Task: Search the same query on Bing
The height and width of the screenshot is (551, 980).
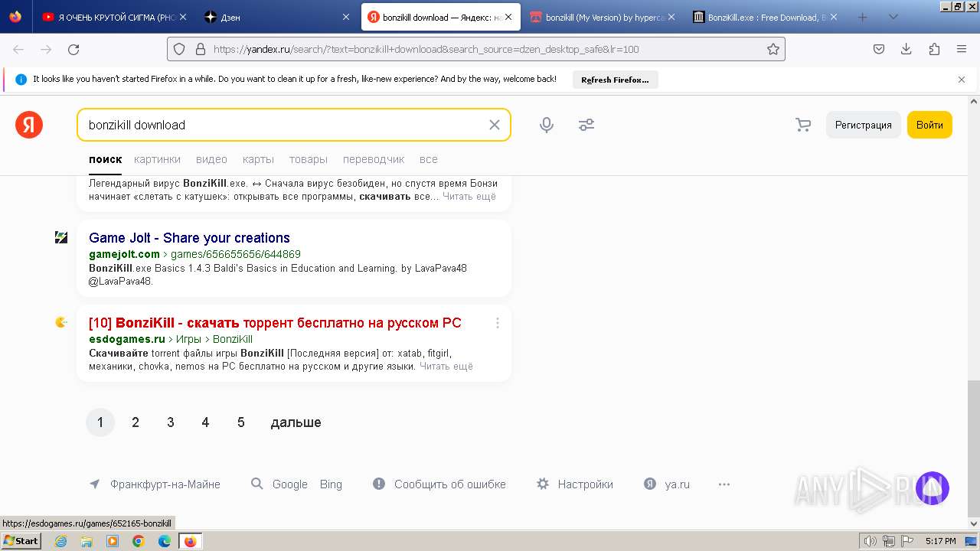Action: [331, 484]
